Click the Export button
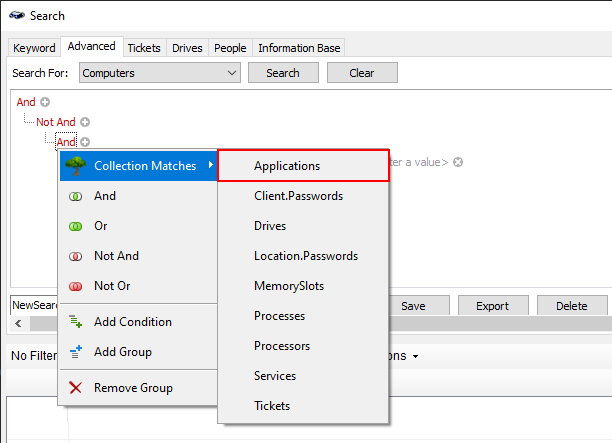Viewport: 612px width, 443px height. 492,306
